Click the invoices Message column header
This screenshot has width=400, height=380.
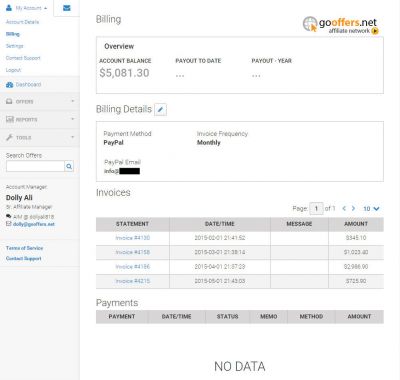point(299,224)
